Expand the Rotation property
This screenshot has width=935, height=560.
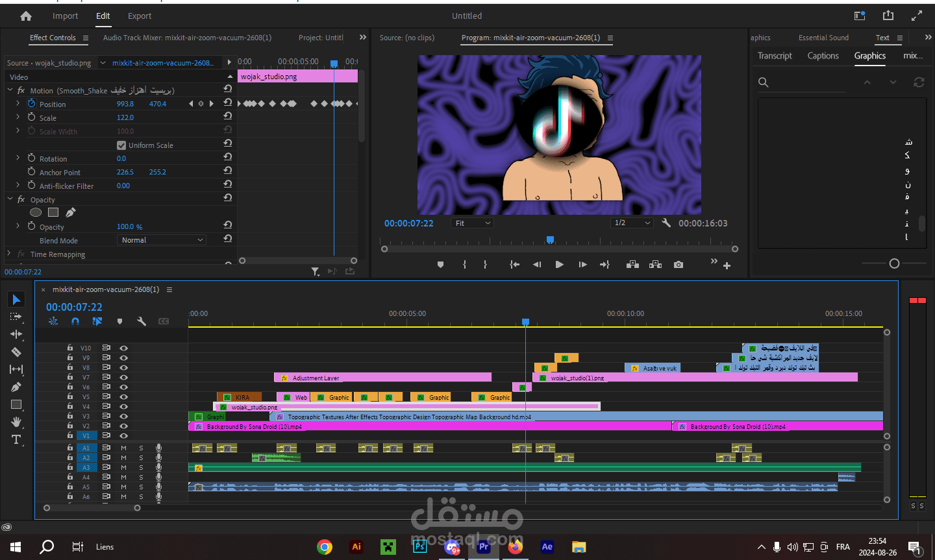tap(18, 158)
